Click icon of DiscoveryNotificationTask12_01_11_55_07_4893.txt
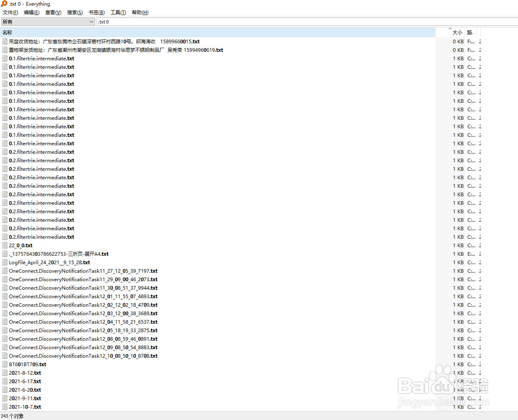The width and height of the screenshot is (518, 420). 5,297
